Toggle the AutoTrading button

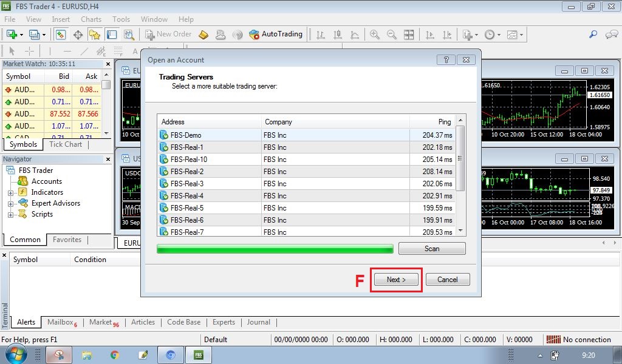click(x=276, y=35)
